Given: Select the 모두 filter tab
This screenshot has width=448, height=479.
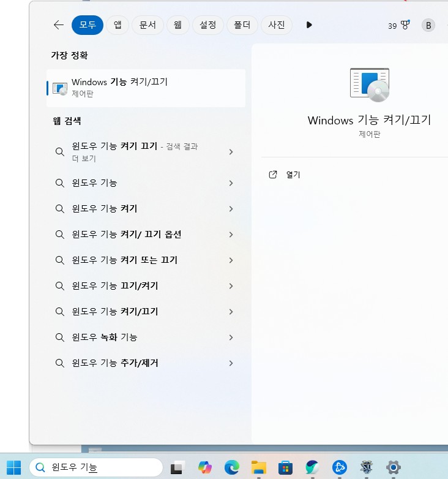Looking at the screenshot, I should [x=88, y=25].
